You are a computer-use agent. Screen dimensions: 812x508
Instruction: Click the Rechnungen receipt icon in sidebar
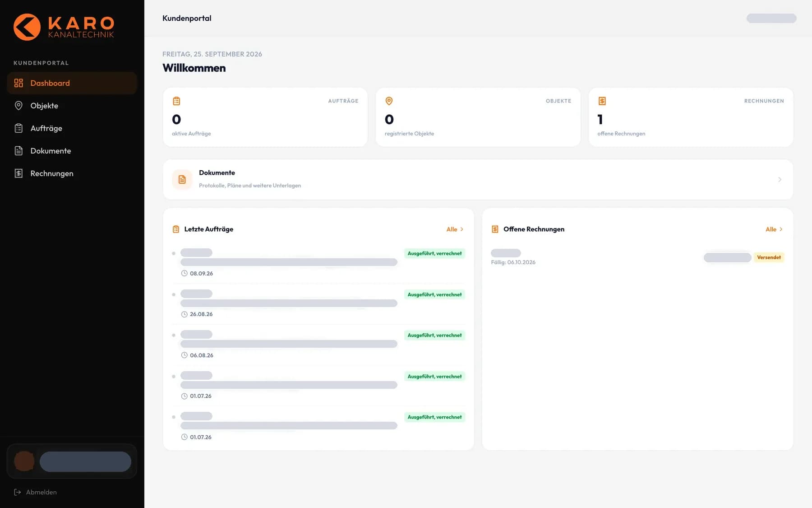click(x=18, y=173)
